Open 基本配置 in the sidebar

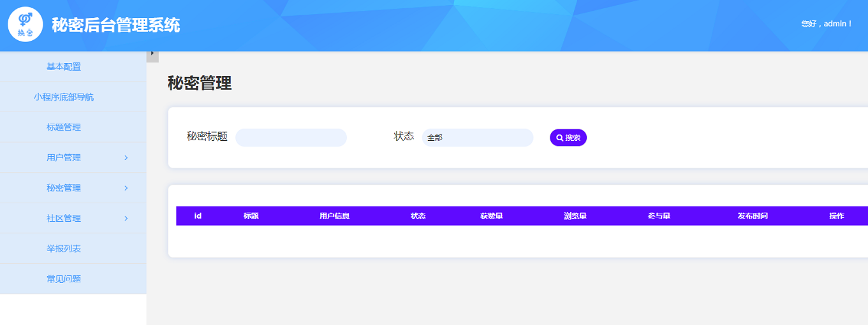(64, 67)
